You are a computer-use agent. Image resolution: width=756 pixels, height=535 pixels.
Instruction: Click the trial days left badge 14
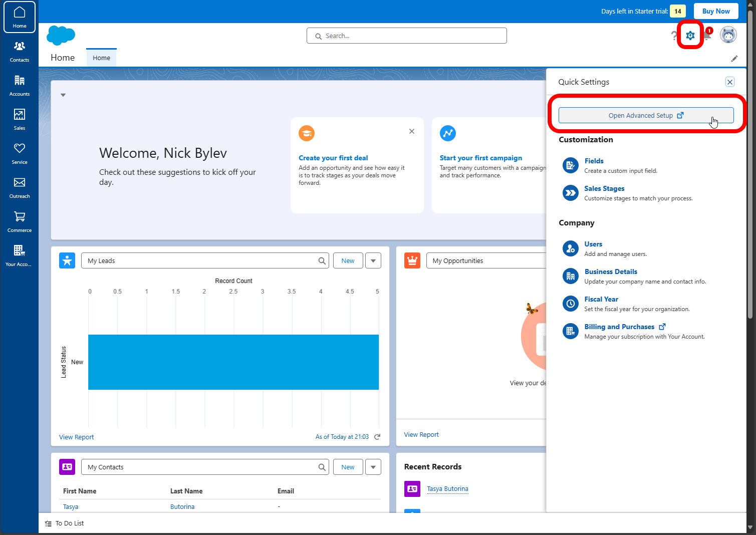click(678, 11)
